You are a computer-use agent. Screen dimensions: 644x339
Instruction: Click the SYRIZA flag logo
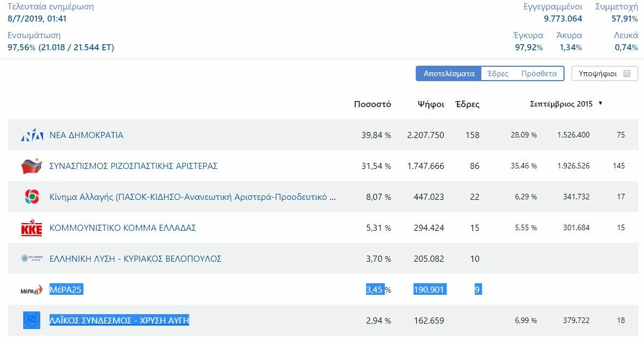(x=31, y=166)
